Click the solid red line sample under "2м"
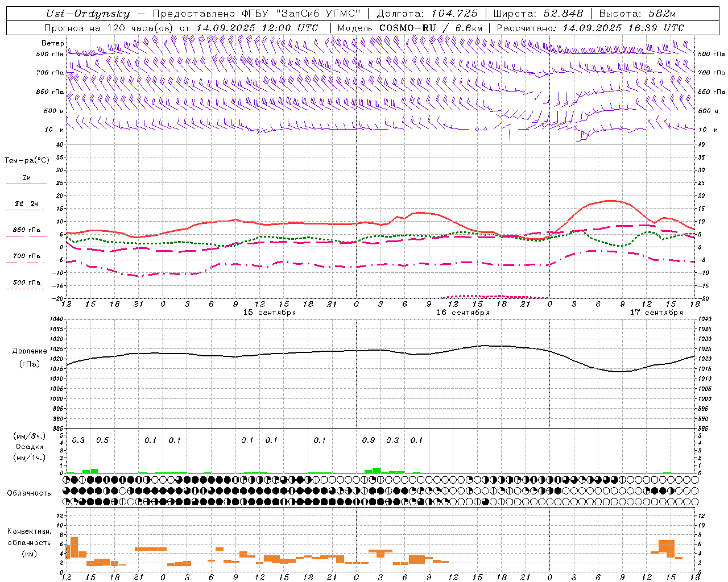 click(26, 184)
